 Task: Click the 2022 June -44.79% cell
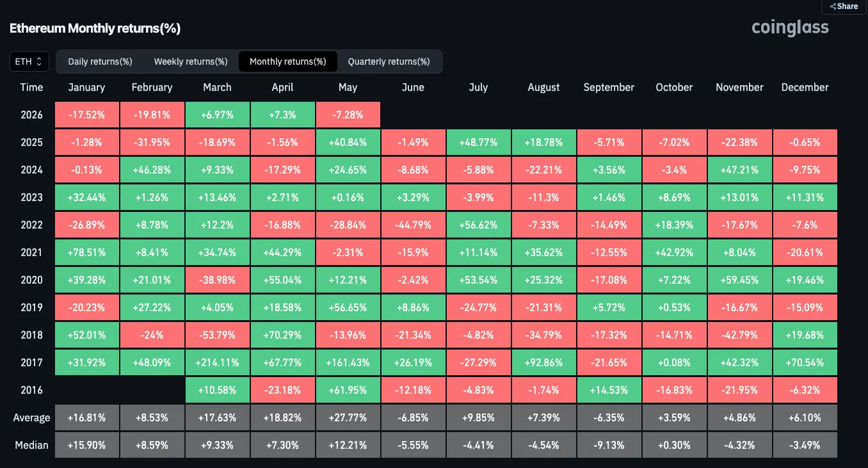click(x=413, y=225)
